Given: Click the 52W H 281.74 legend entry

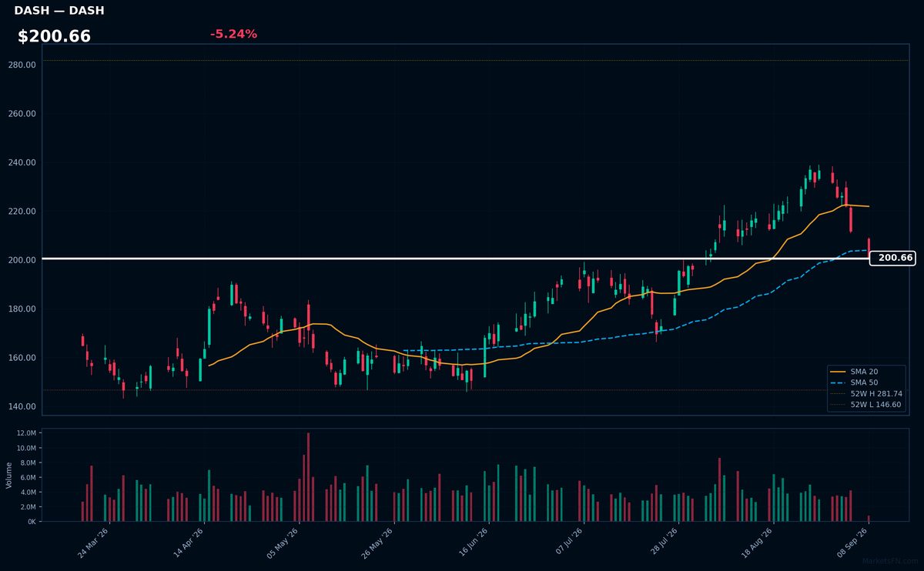Looking at the screenshot, I should (866, 393).
